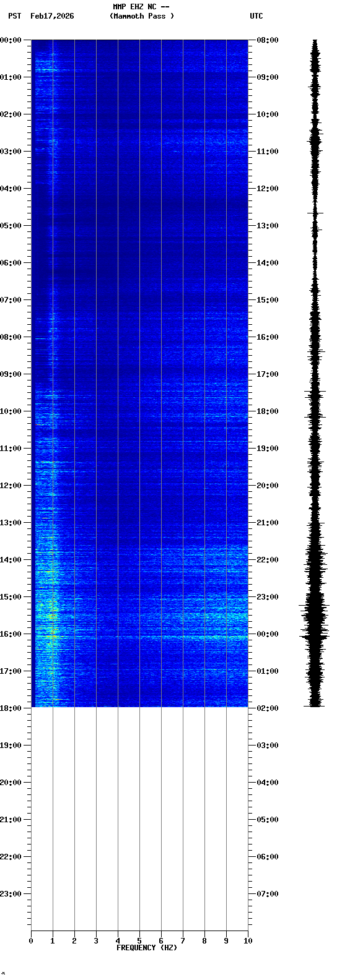Click the '22:00' PST axis label
This screenshot has height=980, width=342.
(11, 857)
